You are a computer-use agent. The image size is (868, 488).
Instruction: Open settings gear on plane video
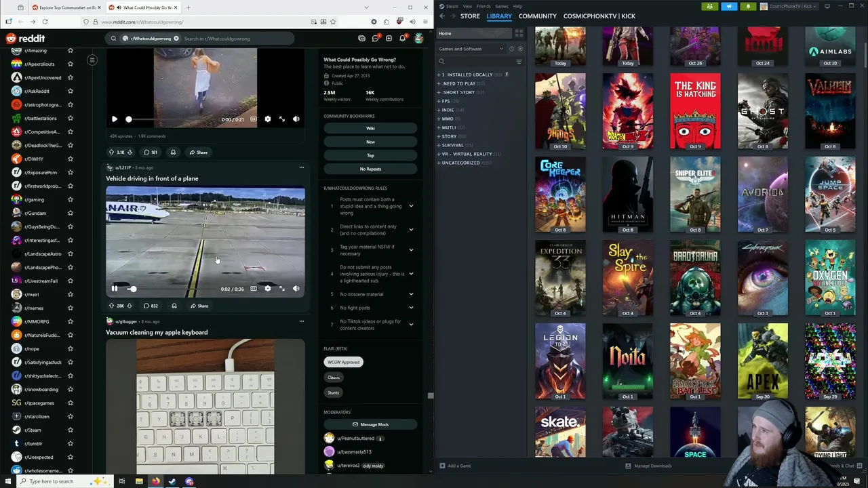pyautogui.click(x=268, y=289)
